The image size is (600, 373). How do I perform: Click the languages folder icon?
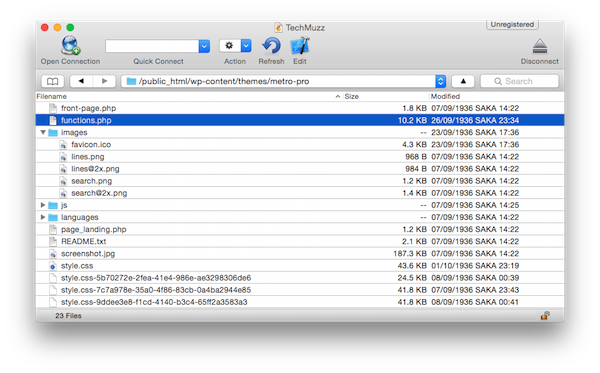53,217
